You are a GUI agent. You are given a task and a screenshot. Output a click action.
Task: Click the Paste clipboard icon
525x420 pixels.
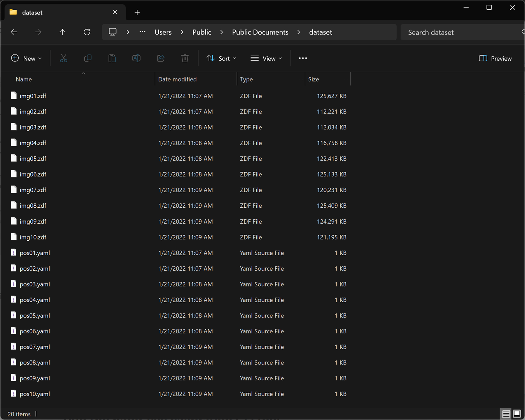pos(112,58)
